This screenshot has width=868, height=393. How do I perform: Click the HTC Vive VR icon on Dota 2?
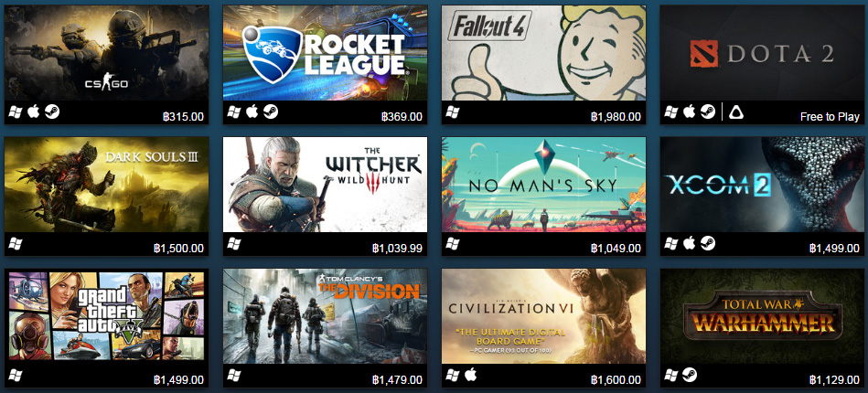coord(735,112)
